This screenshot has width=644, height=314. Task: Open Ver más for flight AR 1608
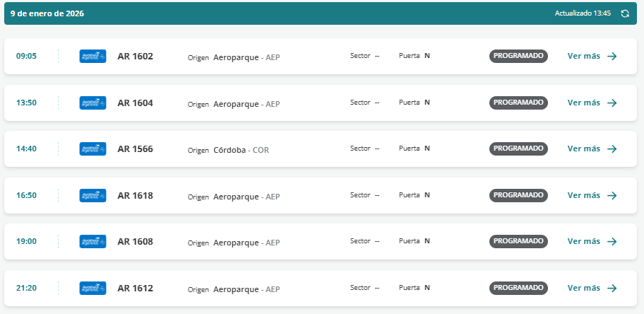point(592,241)
